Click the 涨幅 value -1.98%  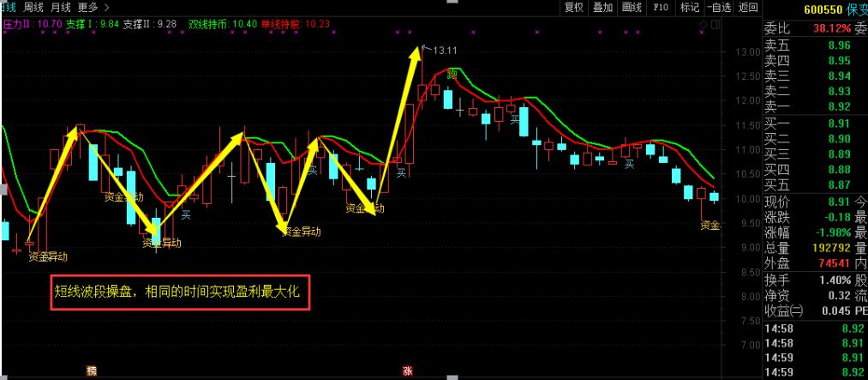[x=832, y=232]
